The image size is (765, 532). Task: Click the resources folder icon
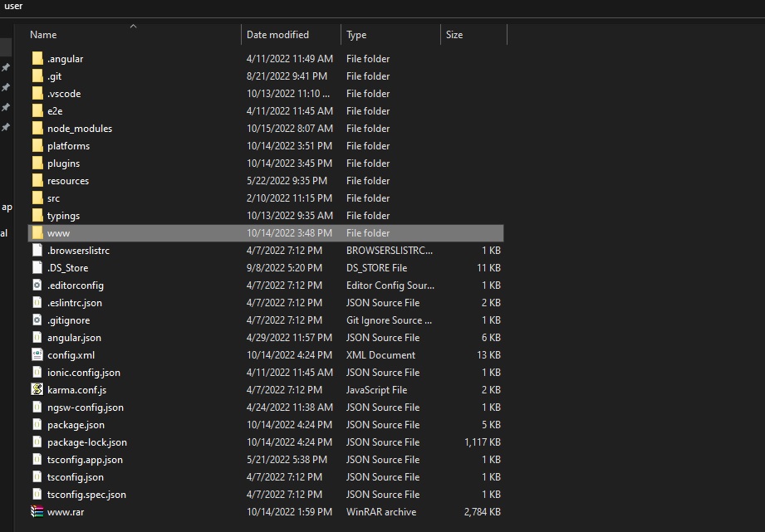point(37,181)
